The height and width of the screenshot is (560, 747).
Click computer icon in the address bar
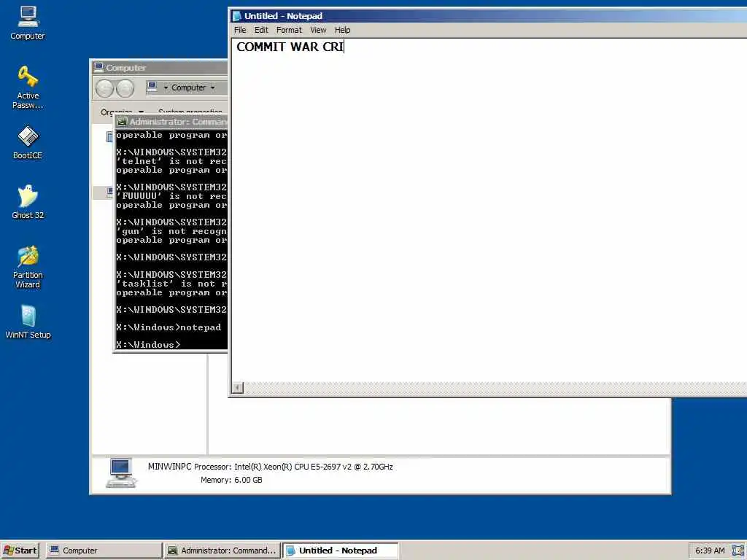[x=152, y=87]
